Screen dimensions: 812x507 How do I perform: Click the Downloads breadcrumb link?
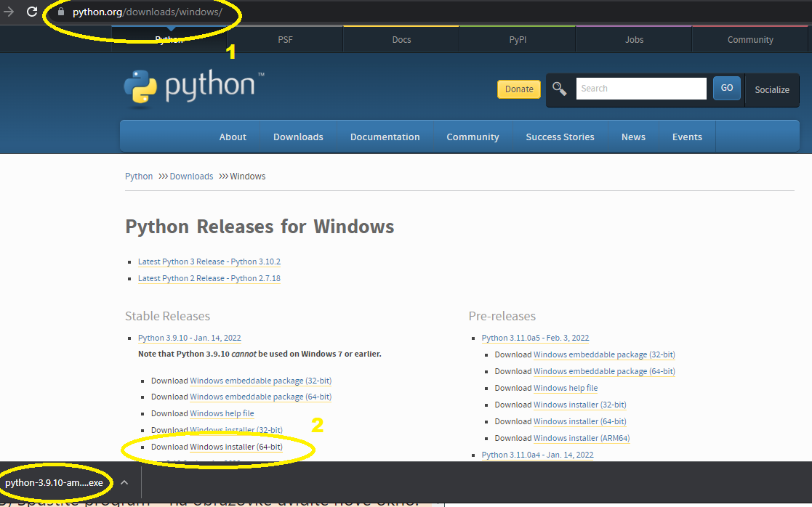(191, 177)
